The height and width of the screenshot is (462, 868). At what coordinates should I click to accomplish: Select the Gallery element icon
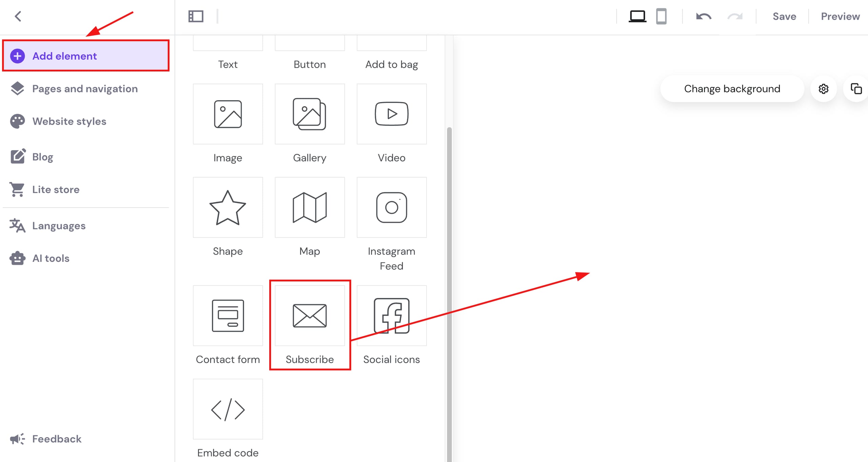(x=310, y=114)
